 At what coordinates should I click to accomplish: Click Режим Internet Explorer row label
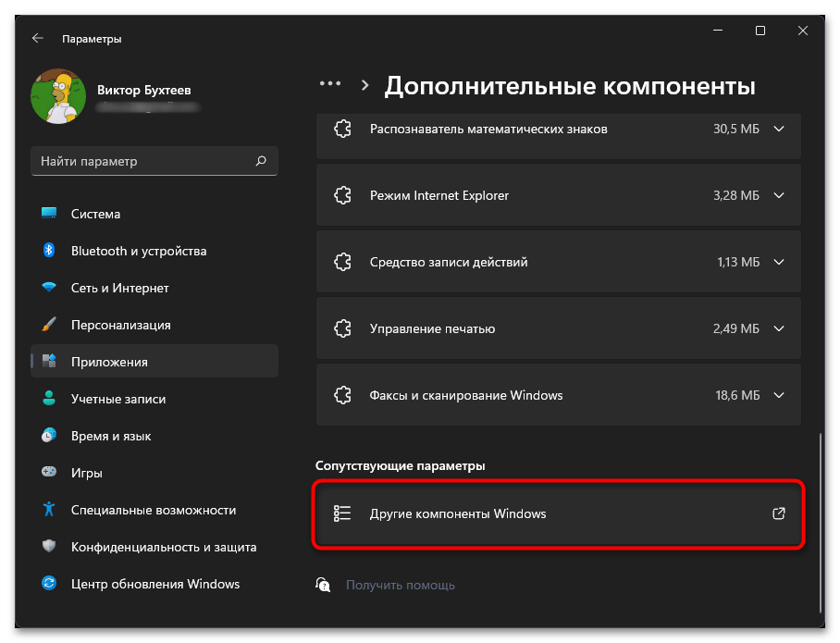[439, 195]
